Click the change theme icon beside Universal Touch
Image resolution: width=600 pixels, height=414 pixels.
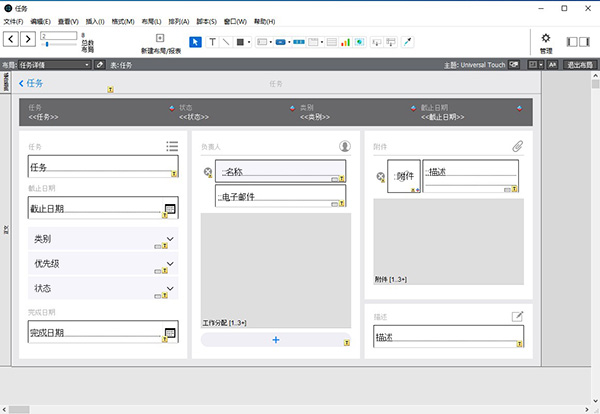tap(514, 65)
